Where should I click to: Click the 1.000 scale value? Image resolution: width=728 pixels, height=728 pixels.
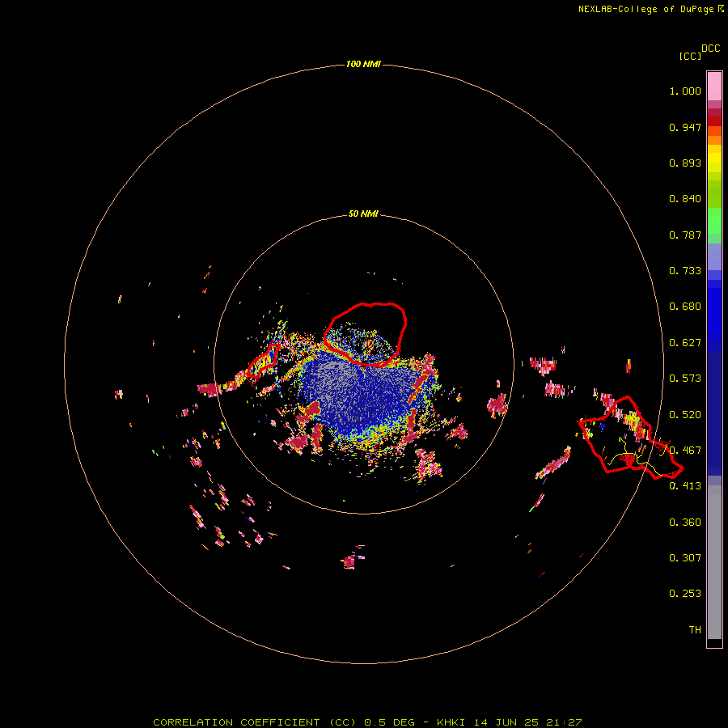tap(685, 91)
